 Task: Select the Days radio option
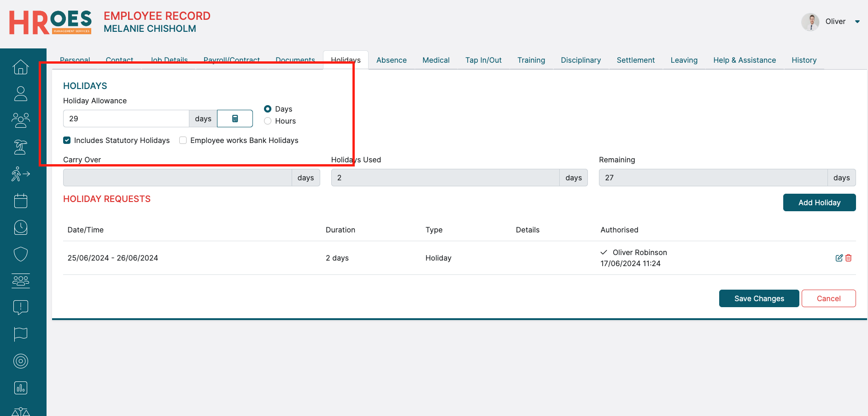tap(268, 109)
